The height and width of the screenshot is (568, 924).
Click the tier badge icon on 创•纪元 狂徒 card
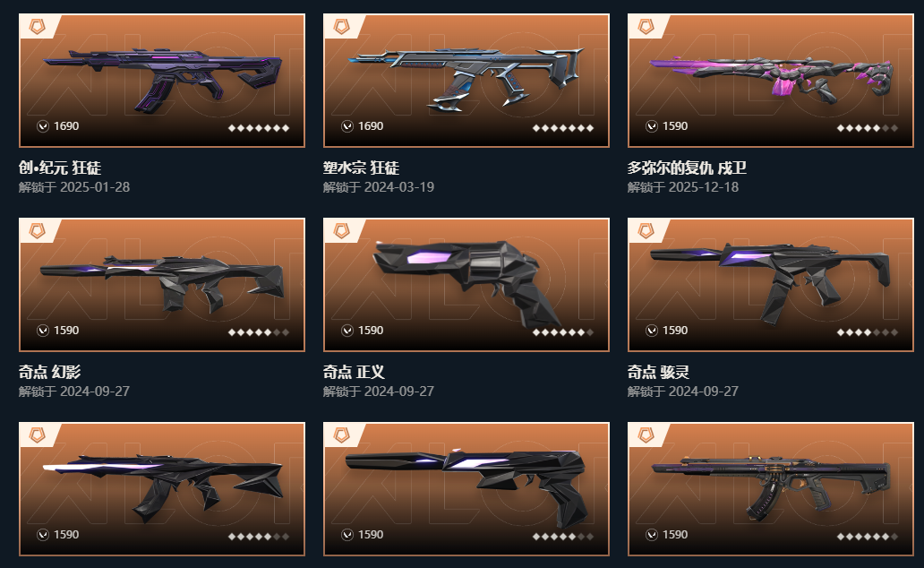[x=37, y=27]
